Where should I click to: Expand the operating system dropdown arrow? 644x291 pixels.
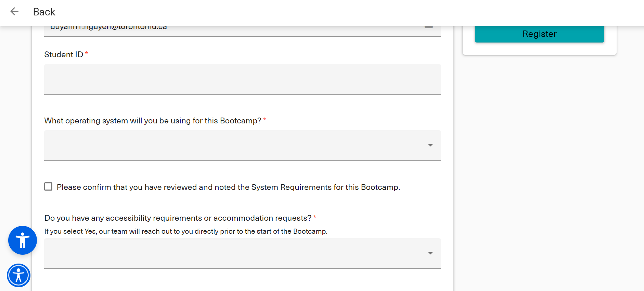click(x=430, y=145)
